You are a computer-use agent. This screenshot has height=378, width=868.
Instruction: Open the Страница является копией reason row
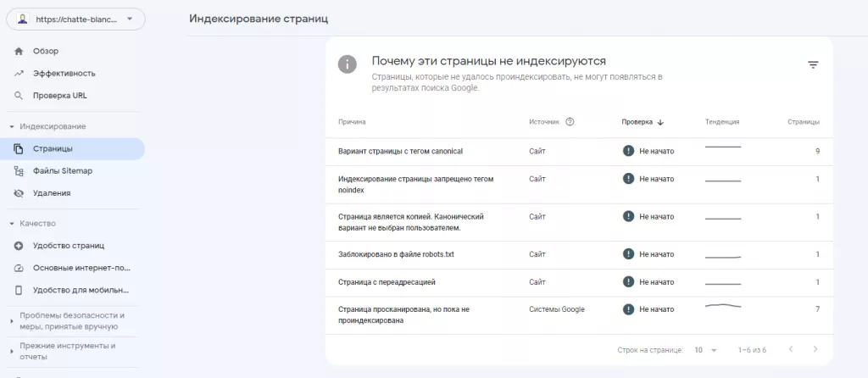tap(579, 222)
